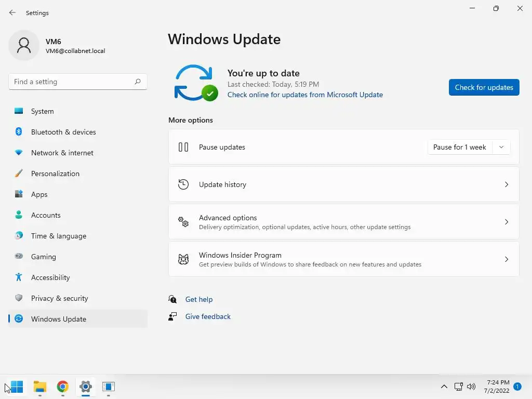The height and width of the screenshot is (399, 532).
Task: Click the search magnifier icon
Action: tap(137, 82)
